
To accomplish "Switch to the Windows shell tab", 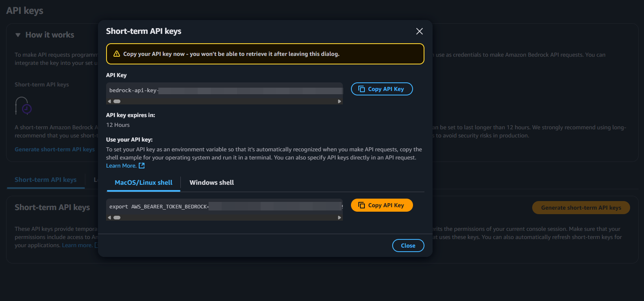I will click(x=211, y=183).
